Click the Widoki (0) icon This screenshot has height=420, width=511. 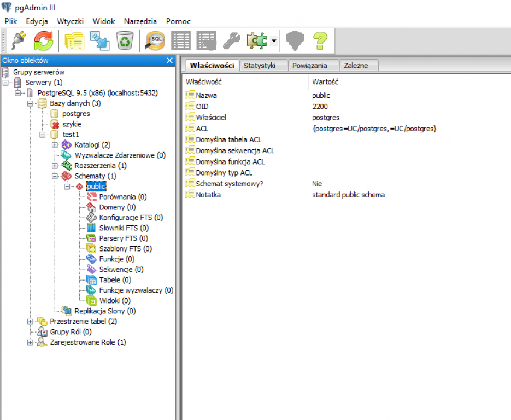click(92, 301)
